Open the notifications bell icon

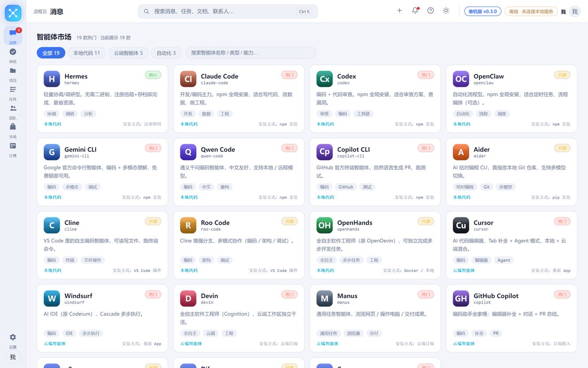coord(415,10)
